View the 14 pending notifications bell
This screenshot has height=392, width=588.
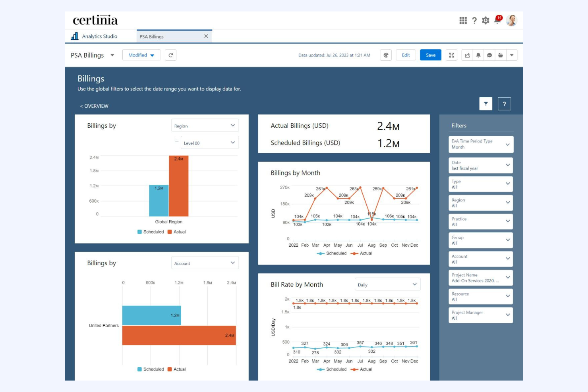(x=497, y=20)
